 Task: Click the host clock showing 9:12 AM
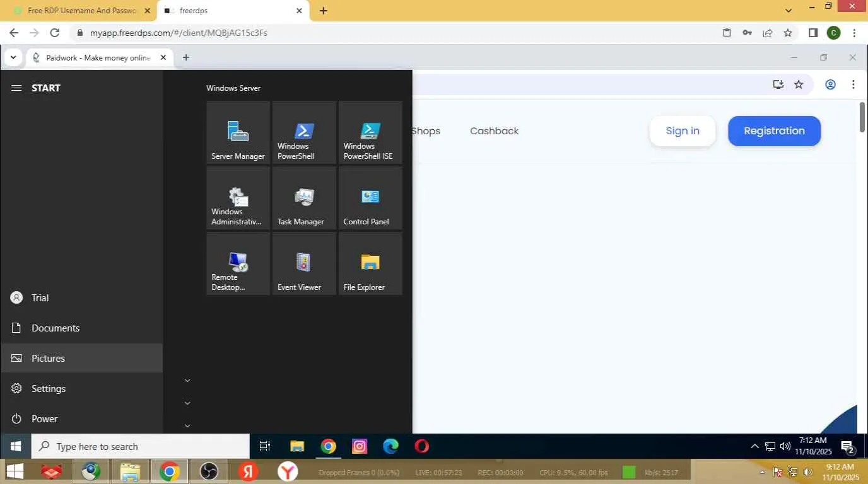[x=840, y=472]
